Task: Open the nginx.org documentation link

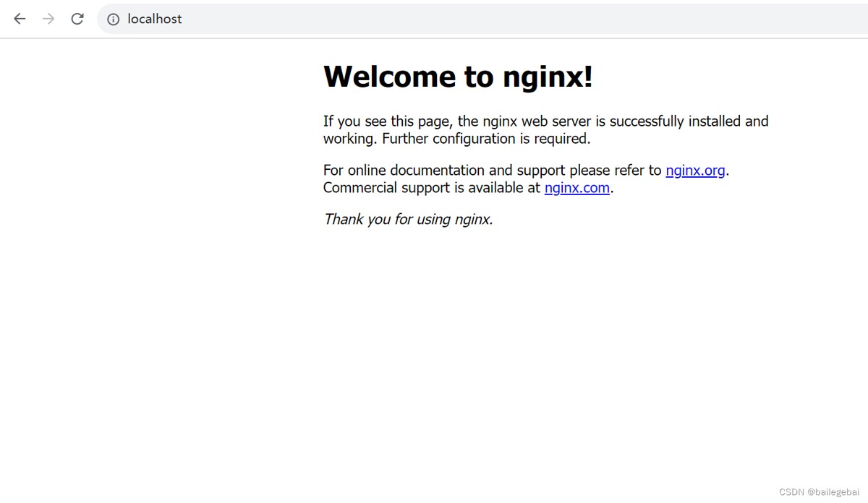Action: 695,171
